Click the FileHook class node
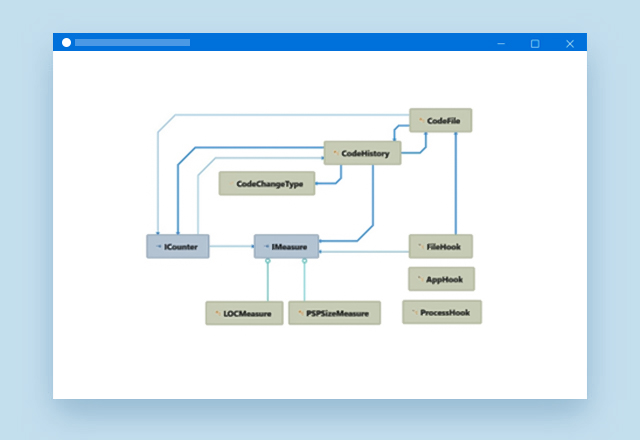Screen dimensions: 640x440 pos(441,246)
